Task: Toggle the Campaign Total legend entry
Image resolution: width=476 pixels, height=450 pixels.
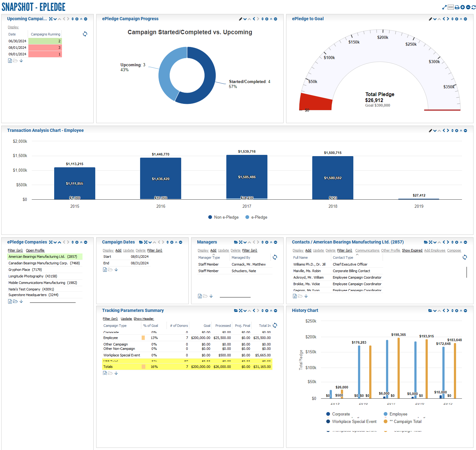Action: (x=403, y=422)
